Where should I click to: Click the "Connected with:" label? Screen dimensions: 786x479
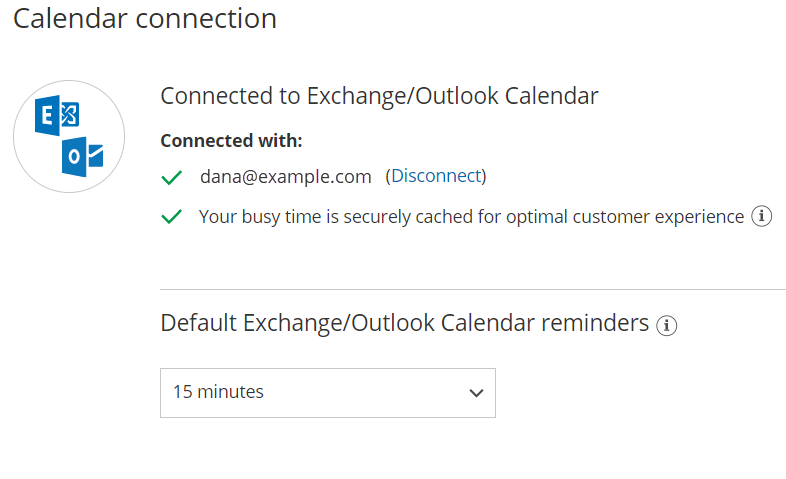[231, 140]
